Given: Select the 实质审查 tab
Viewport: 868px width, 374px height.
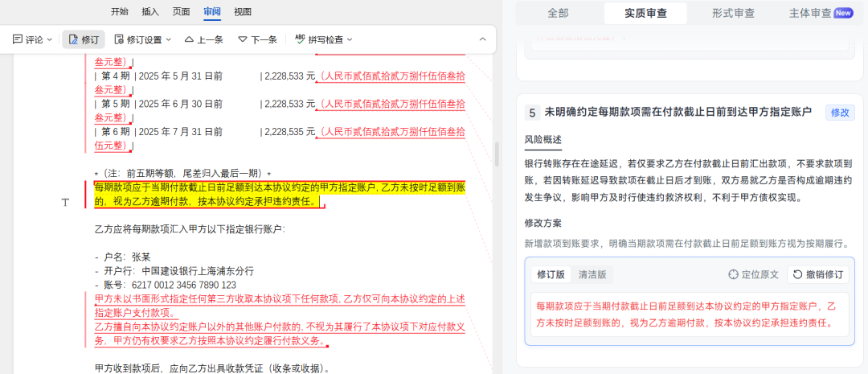Looking at the screenshot, I should click(645, 14).
